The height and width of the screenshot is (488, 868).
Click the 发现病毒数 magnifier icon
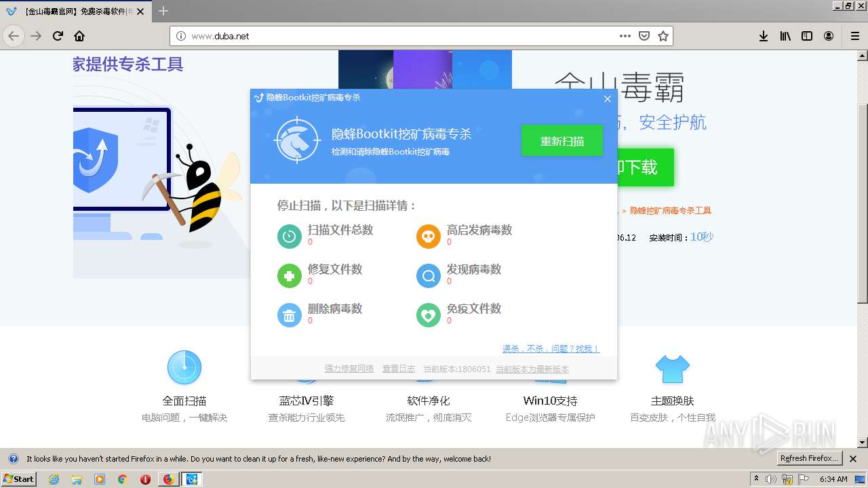coord(429,275)
